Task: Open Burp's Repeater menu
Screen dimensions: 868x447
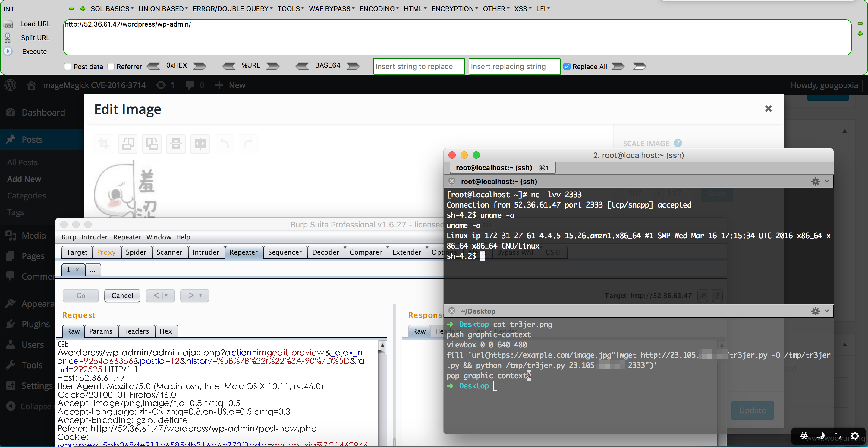Action: (127, 237)
